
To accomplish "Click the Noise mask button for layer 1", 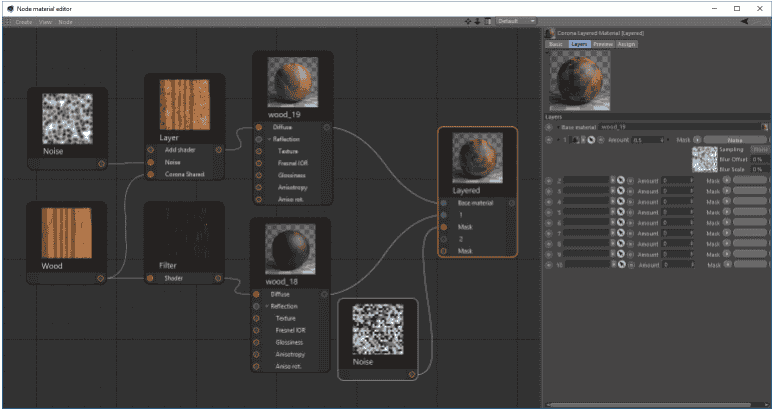I will (x=734, y=140).
